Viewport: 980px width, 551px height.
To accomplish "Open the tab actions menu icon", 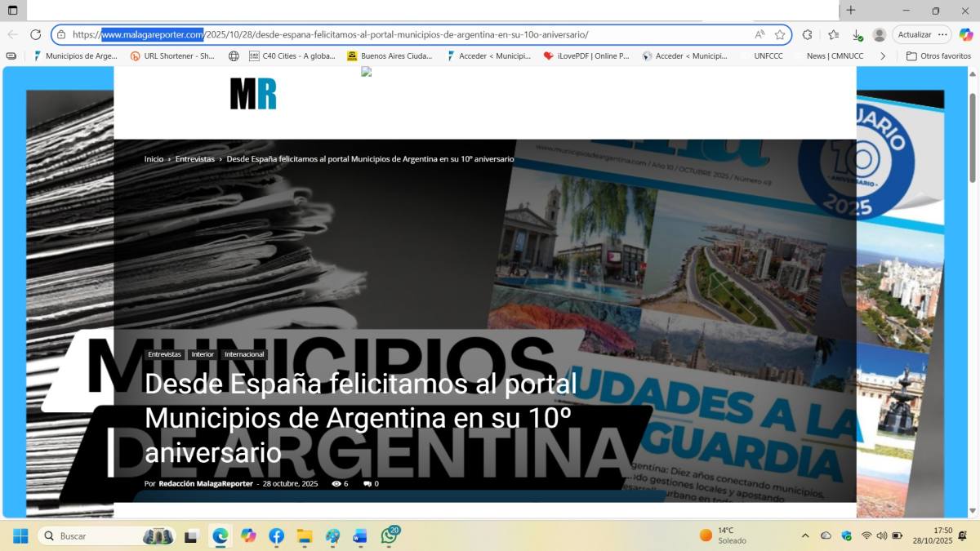I will coord(12,11).
